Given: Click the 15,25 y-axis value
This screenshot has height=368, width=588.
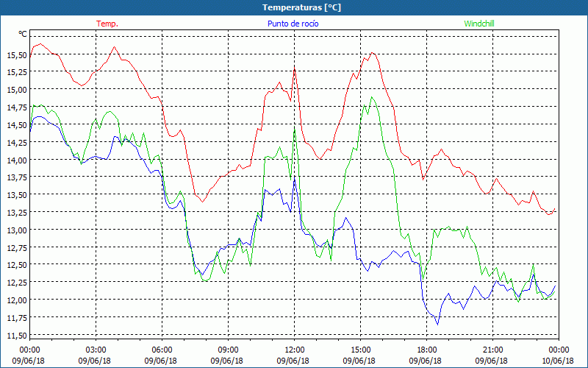Looking at the screenshot, I should (17, 71).
